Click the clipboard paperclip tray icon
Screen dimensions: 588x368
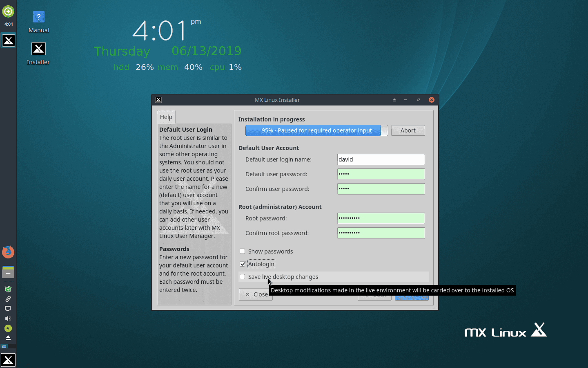pyautogui.click(x=8, y=299)
